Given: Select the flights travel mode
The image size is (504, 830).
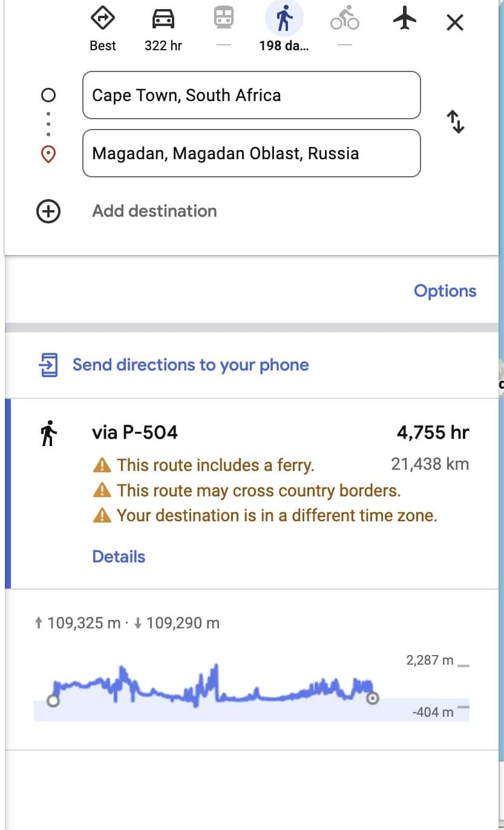Looking at the screenshot, I should coord(404,18).
